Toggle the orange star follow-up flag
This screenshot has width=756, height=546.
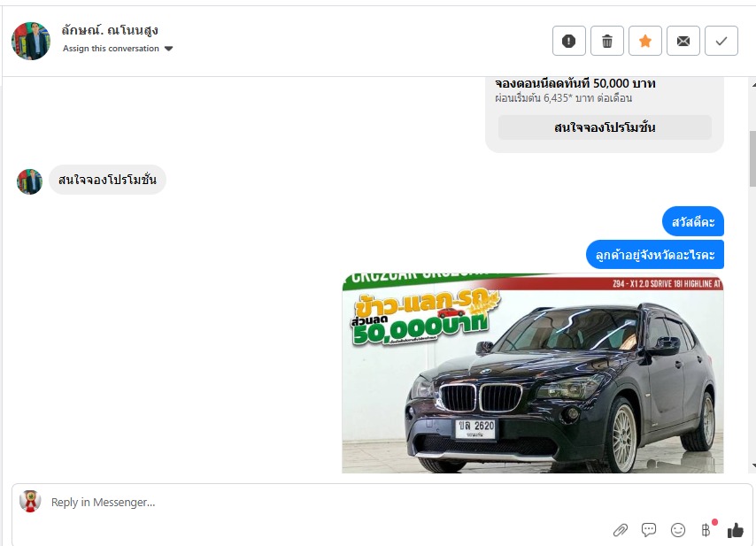[645, 41]
